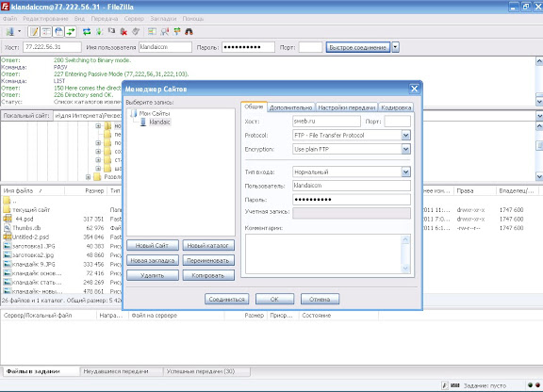
Task: Click the Новый Сайт button
Action: (x=153, y=245)
